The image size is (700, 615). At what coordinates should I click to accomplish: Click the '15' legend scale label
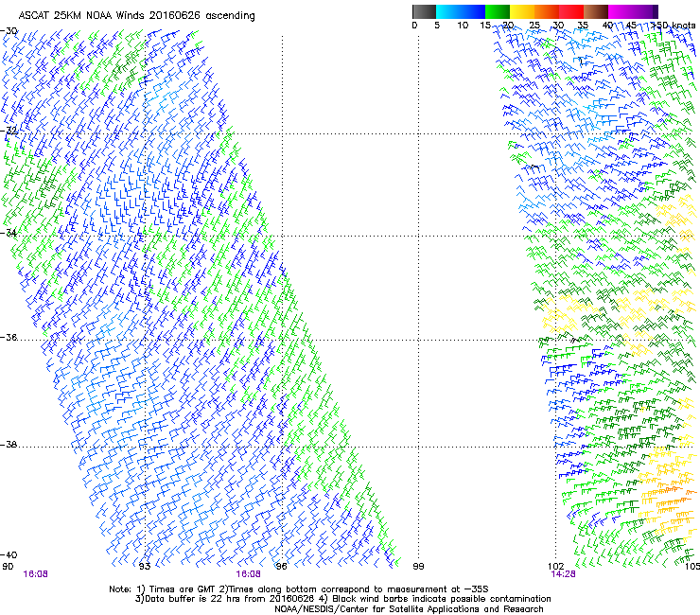pos(485,26)
